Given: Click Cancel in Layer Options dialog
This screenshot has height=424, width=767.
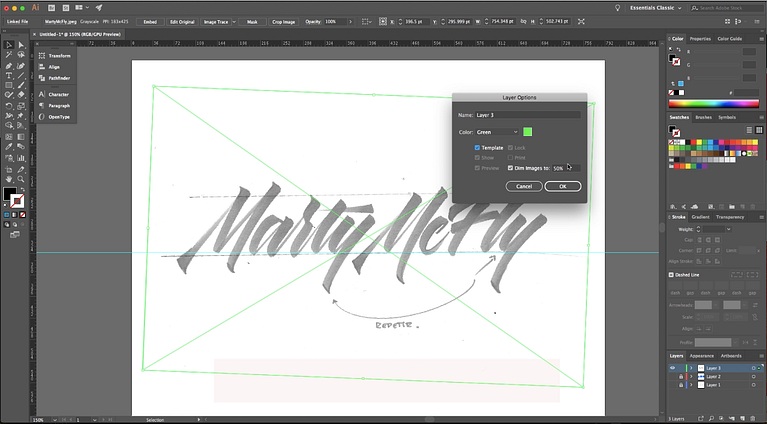Looking at the screenshot, I should tap(524, 186).
